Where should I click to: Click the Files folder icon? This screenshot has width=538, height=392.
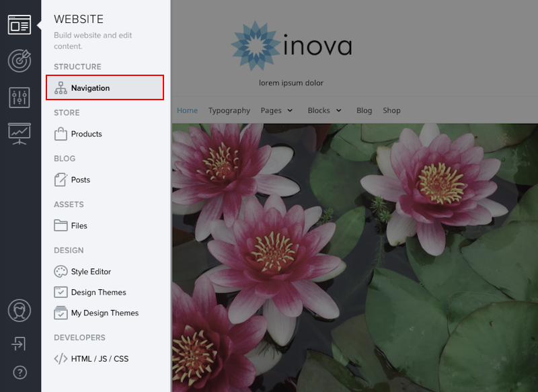[x=61, y=225]
